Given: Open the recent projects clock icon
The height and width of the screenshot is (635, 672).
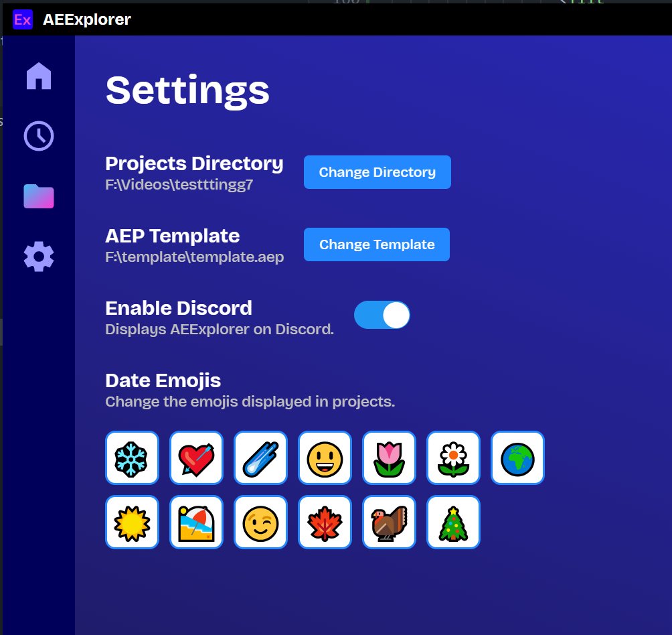Looking at the screenshot, I should 39,136.
